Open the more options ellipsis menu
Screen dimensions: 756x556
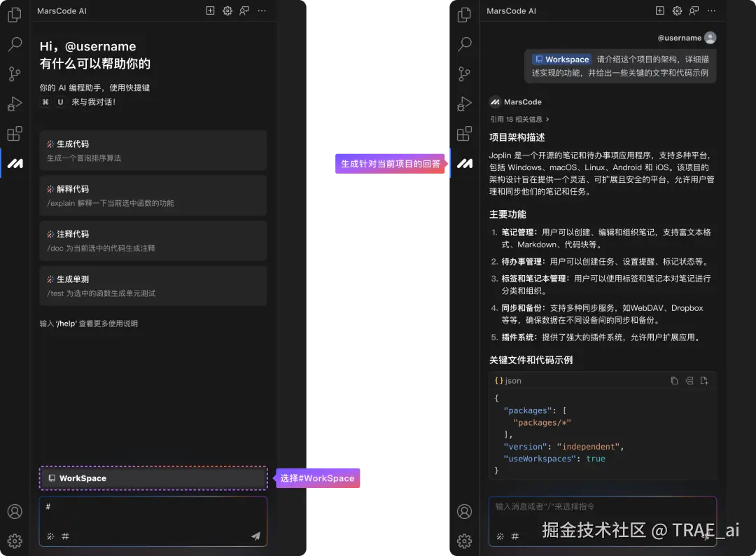pos(262,11)
